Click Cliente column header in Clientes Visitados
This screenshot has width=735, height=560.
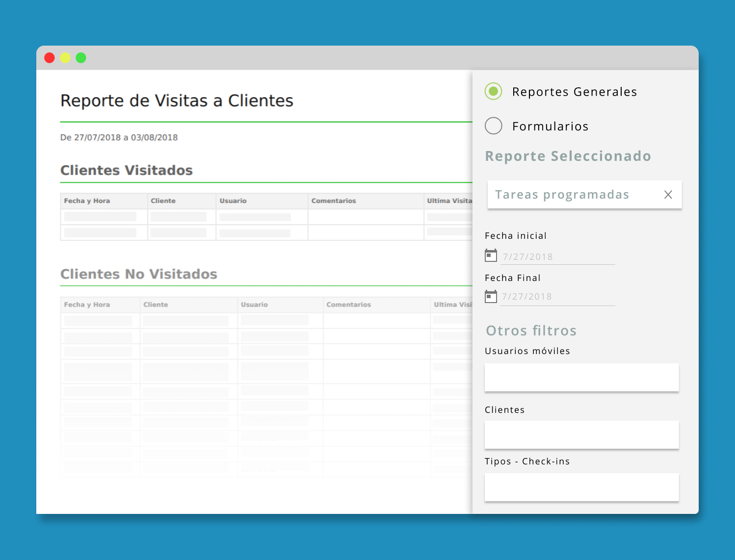pyautogui.click(x=163, y=201)
